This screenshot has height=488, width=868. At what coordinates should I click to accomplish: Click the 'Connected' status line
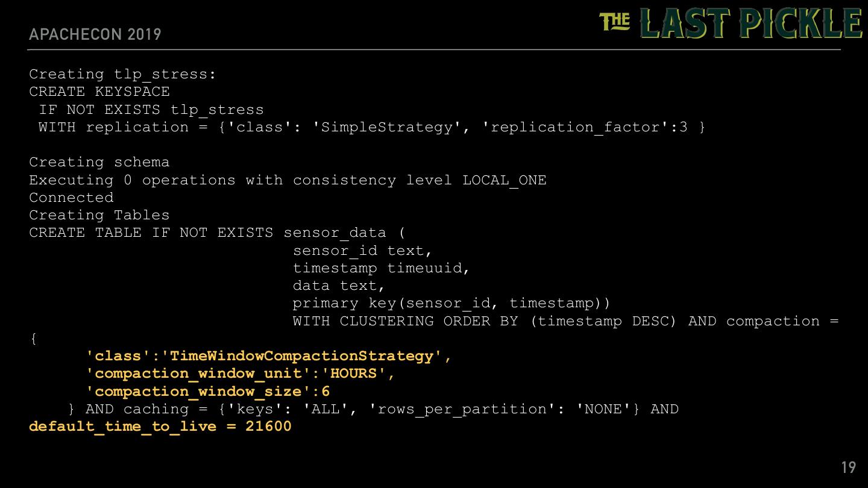click(71, 198)
